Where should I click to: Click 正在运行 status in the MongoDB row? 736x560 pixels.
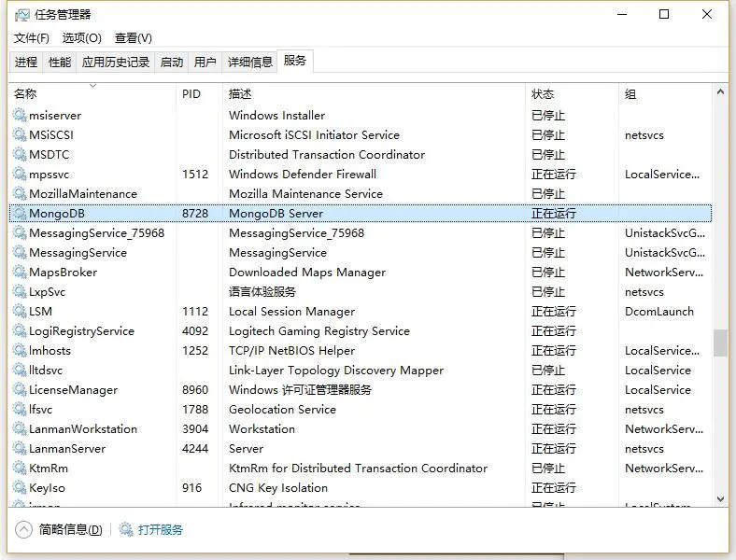(554, 214)
